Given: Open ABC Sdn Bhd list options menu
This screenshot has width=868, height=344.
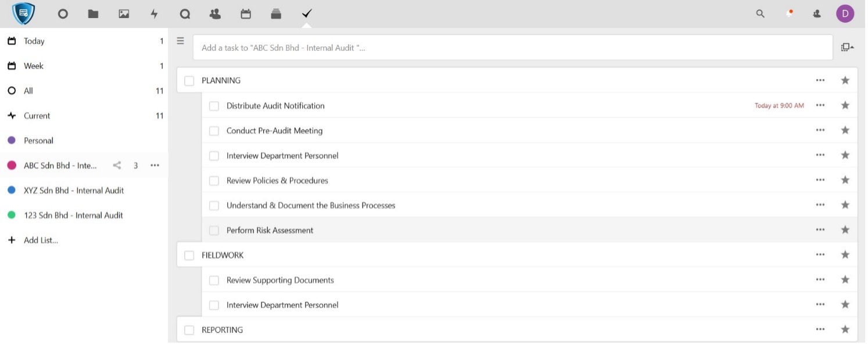Looking at the screenshot, I should [x=155, y=166].
